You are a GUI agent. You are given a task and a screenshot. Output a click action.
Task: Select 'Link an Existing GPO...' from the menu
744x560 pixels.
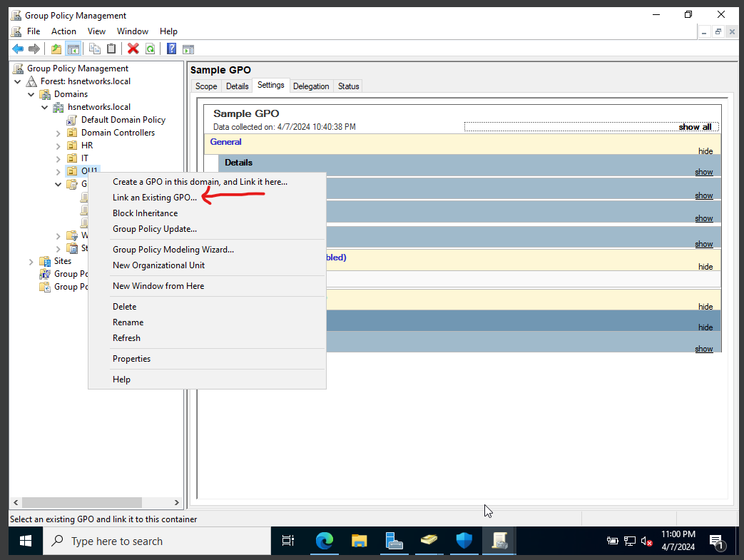(x=154, y=197)
